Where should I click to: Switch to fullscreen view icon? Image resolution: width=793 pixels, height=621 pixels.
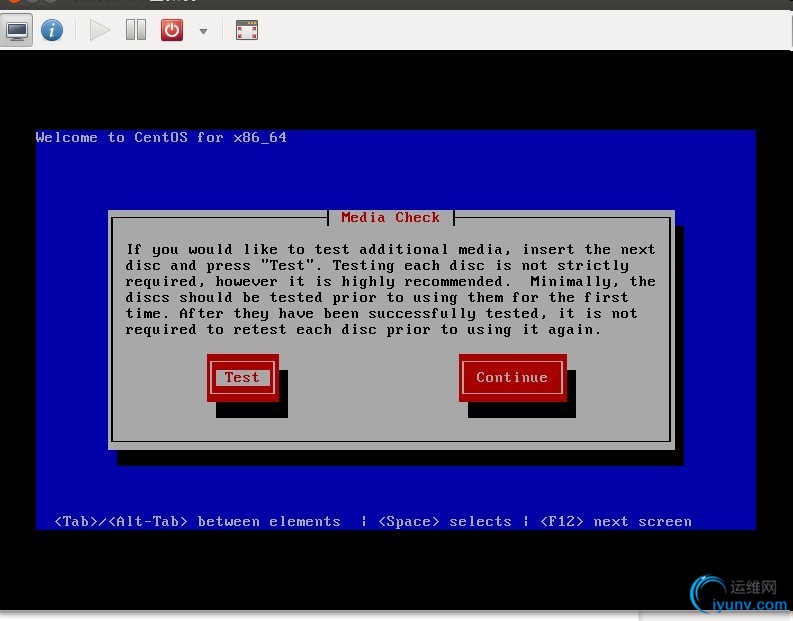point(247,30)
